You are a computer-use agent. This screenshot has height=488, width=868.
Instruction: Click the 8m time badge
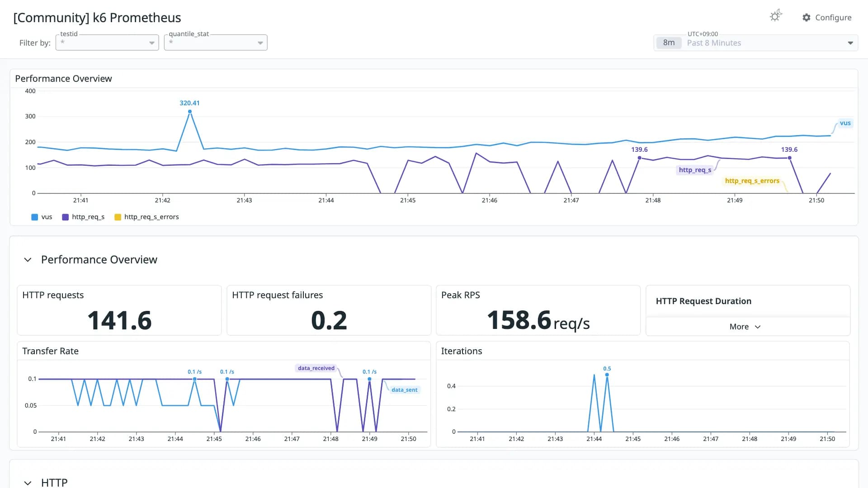tap(669, 43)
